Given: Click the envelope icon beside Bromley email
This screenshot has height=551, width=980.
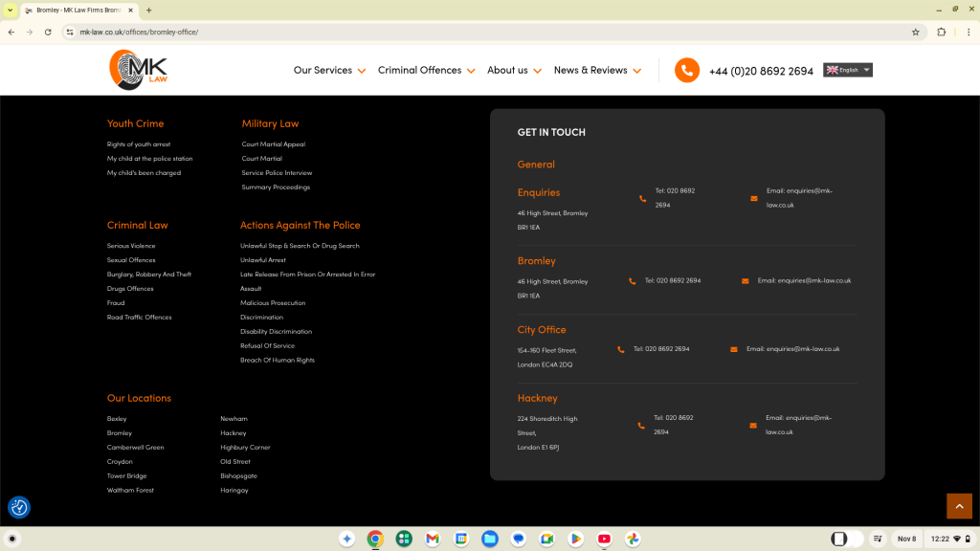Looking at the screenshot, I should (x=746, y=281).
